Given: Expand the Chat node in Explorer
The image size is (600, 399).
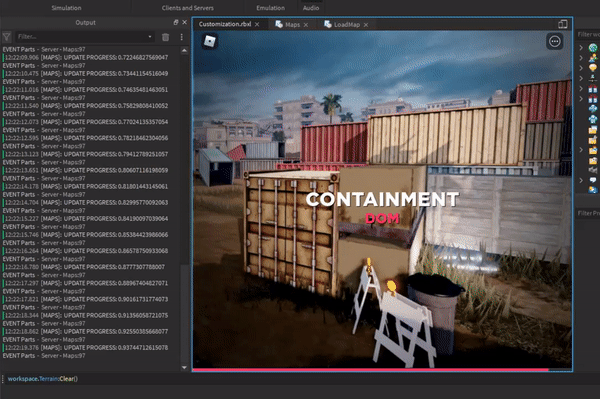Looking at the screenshot, I should (581, 180).
